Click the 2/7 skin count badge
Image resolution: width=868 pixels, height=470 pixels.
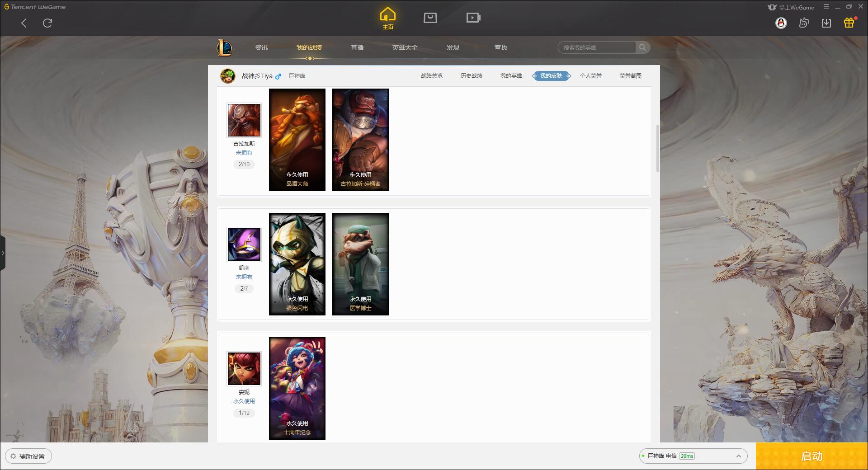coord(244,289)
